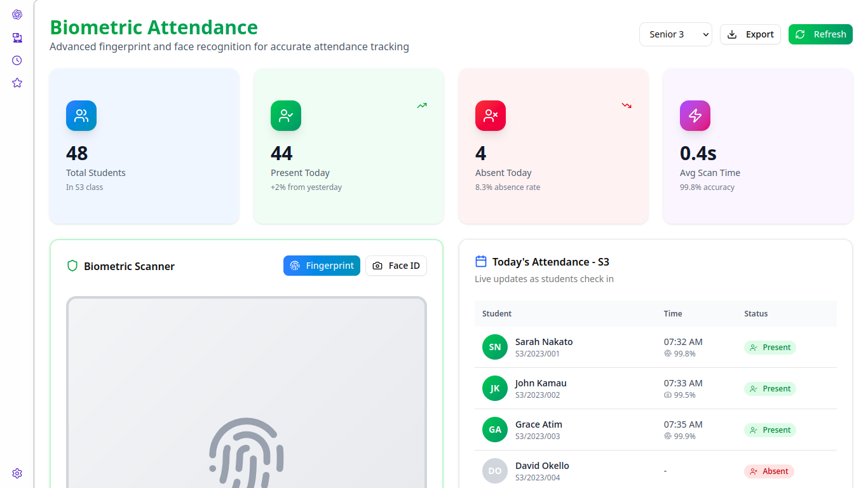Click the 07:33 AM check-in time
The width and height of the screenshot is (868, 488).
click(x=683, y=383)
